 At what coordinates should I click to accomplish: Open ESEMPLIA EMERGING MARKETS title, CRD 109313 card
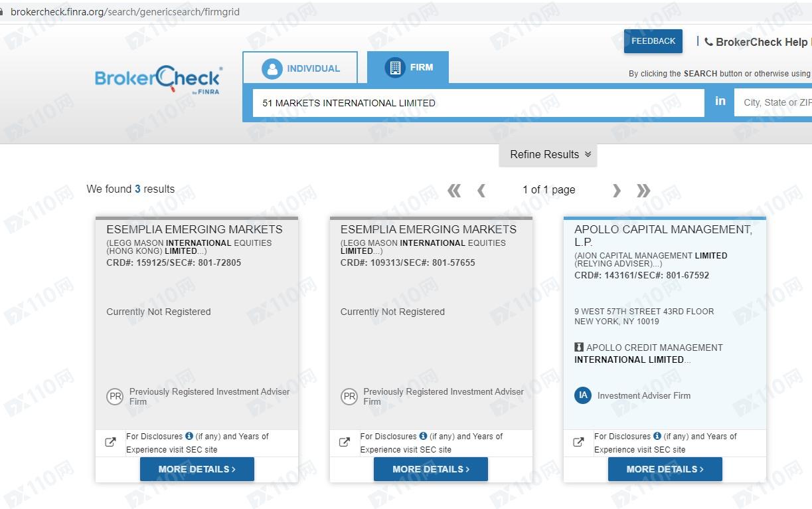(428, 229)
